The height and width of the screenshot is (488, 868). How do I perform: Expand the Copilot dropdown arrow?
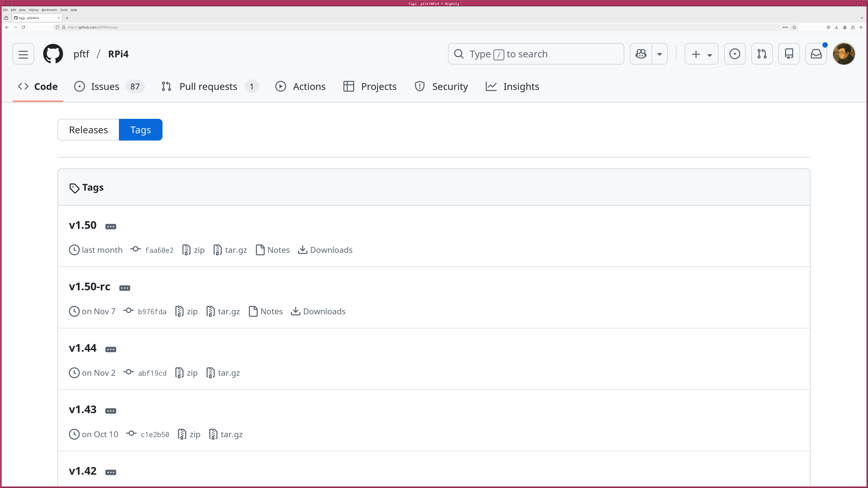[x=659, y=54]
